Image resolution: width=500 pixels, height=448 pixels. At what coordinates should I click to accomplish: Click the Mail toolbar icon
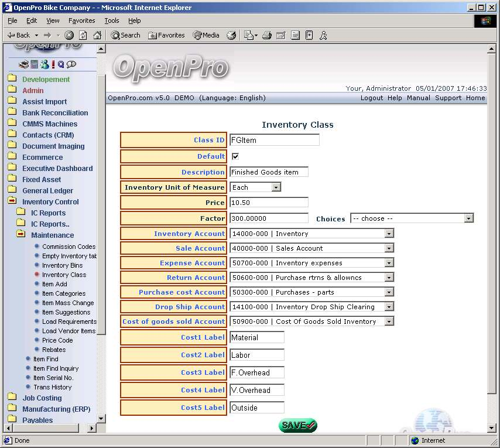coord(249,35)
